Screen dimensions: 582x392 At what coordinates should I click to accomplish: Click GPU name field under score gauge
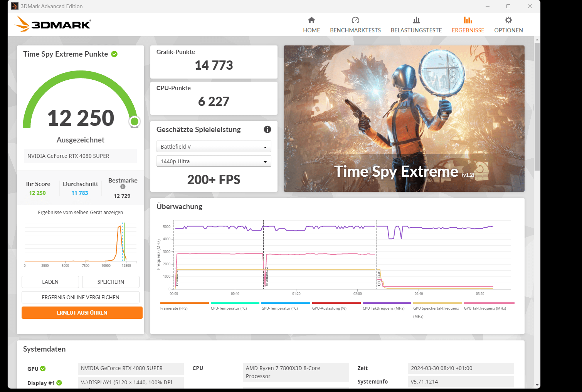coord(81,156)
